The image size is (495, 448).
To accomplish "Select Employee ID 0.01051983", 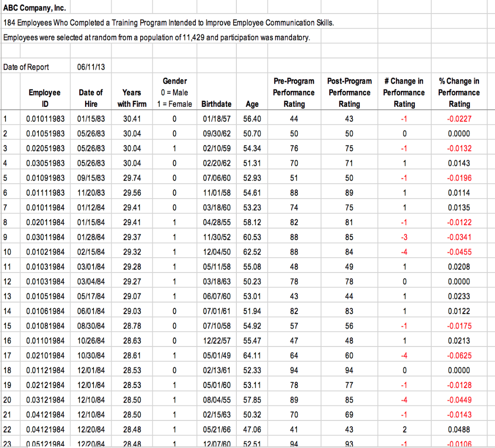I will pyautogui.click(x=45, y=133).
